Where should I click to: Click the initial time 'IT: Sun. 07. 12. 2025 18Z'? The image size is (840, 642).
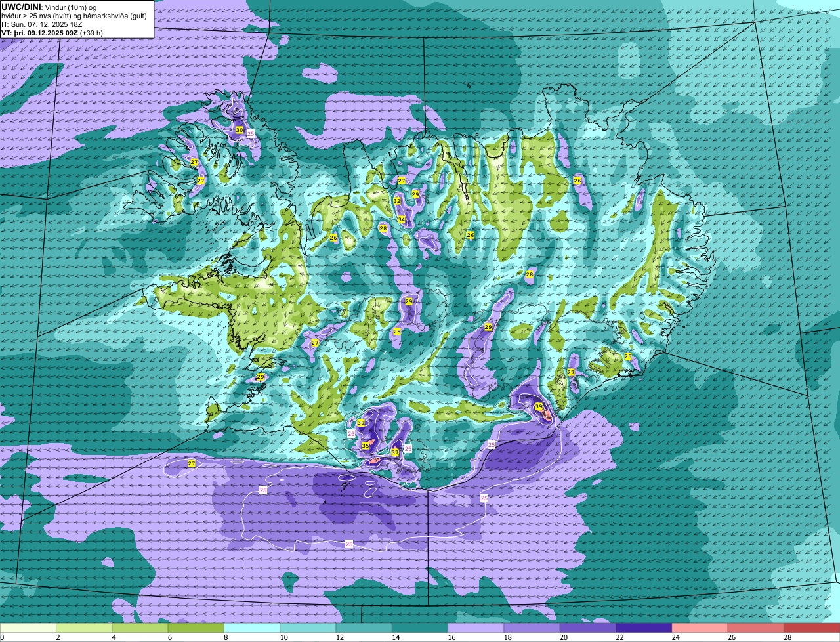pyautogui.click(x=42, y=24)
